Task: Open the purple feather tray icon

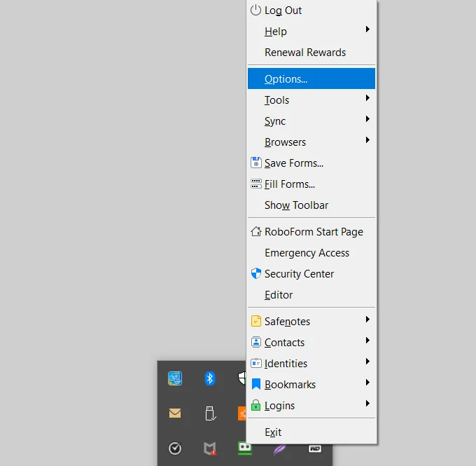Action: point(279,449)
